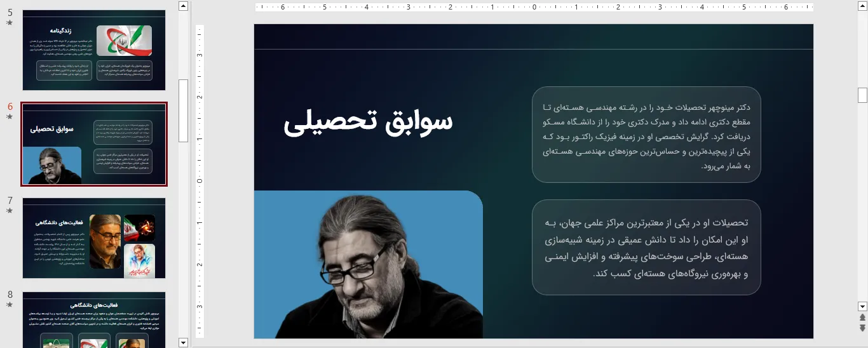Image resolution: width=868 pixels, height=348 pixels.
Task: Click the slide editor scroll-down arrow
Action: 862,306
